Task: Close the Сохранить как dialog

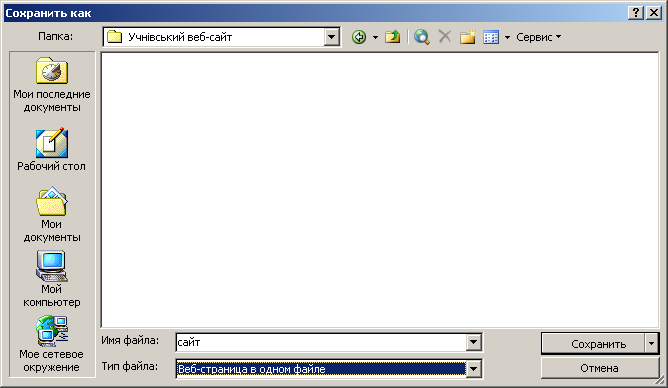Action: [x=654, y=13]
